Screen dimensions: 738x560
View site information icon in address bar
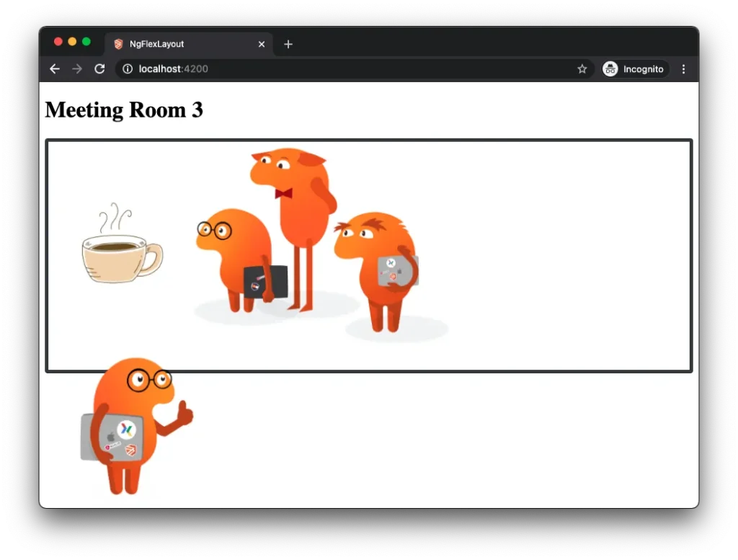coord(128,69)
